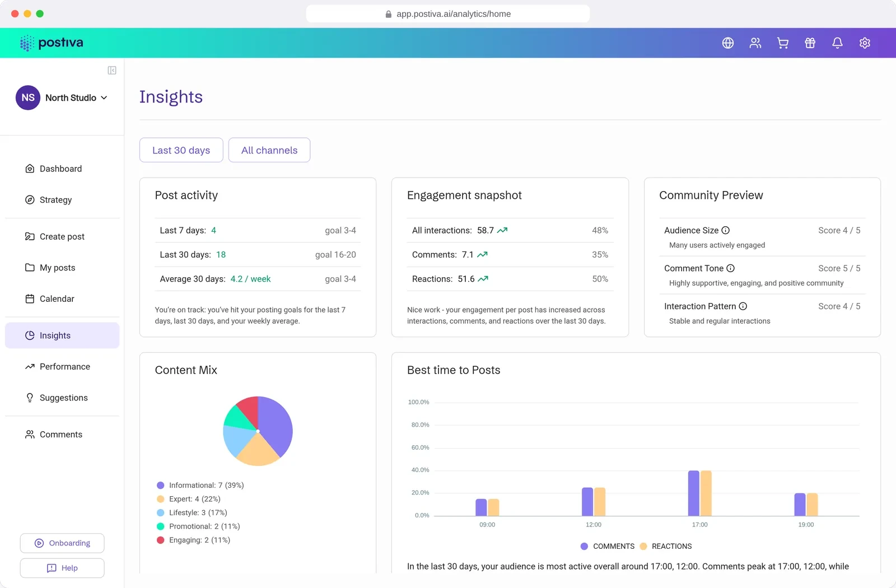Toggle COMMENTS legend in chart
The width and height of the screenshot is (896, 588).
coord(608,546)
